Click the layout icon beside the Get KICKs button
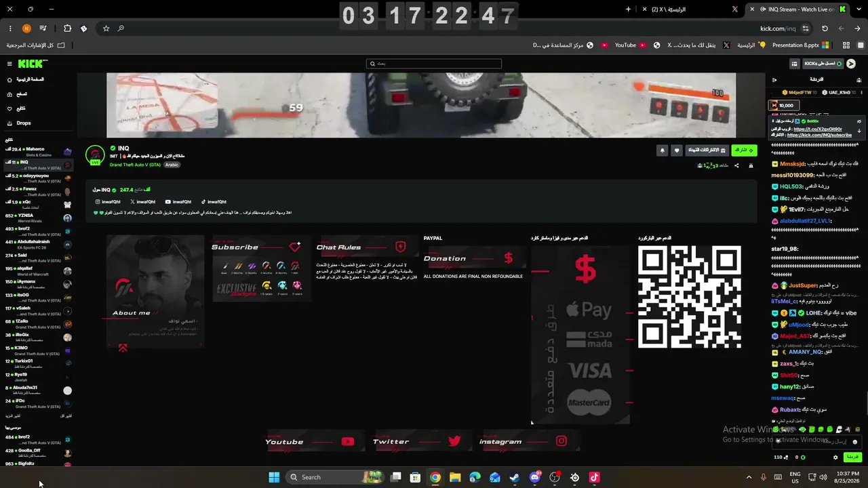 (x=794, y=64)
